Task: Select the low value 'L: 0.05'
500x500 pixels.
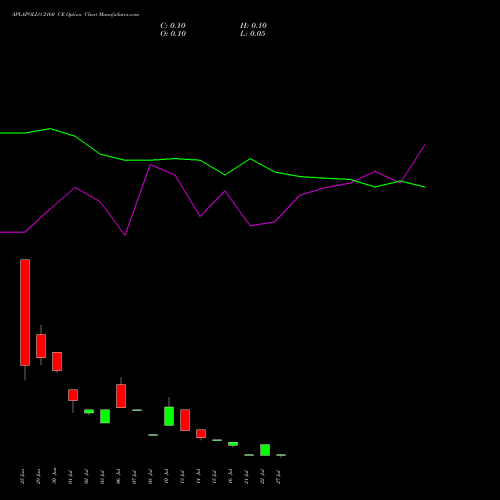Action: pyautogui.click(x=253, y=34)
